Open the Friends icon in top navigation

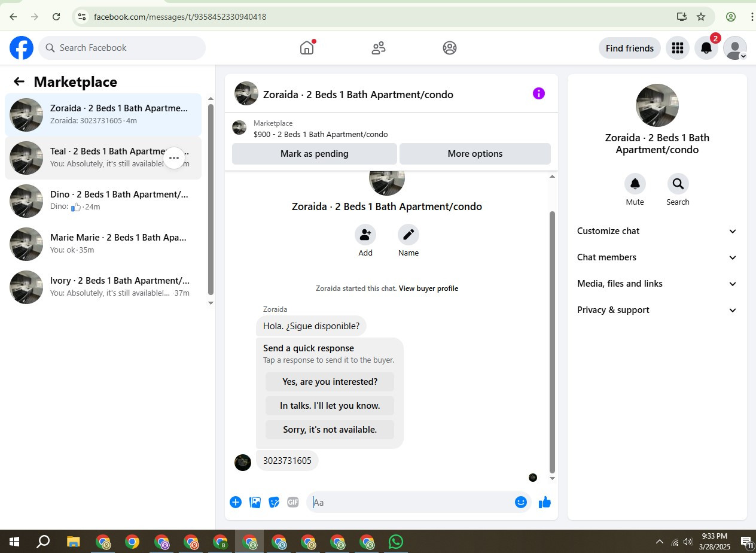pos(379,48)
